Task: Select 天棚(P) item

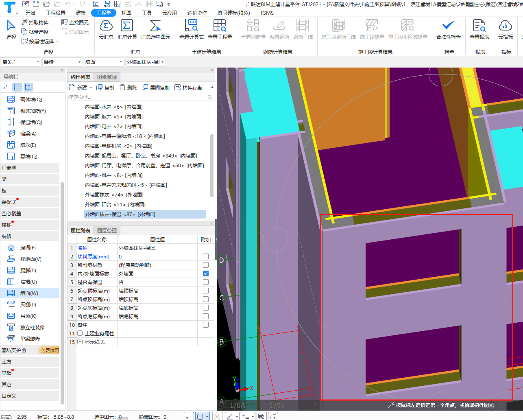Action: pos(28,304)
